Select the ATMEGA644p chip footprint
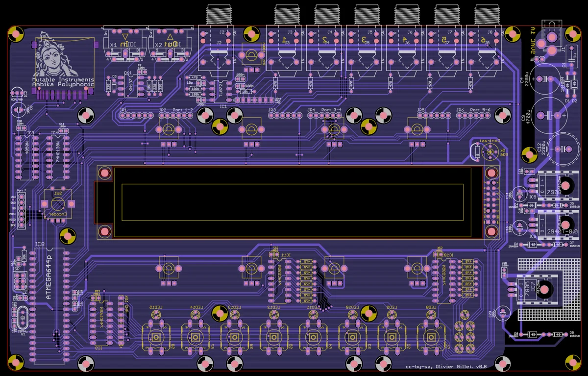The height and width of the screenshot is (376, 588). [x=49, y=304]
